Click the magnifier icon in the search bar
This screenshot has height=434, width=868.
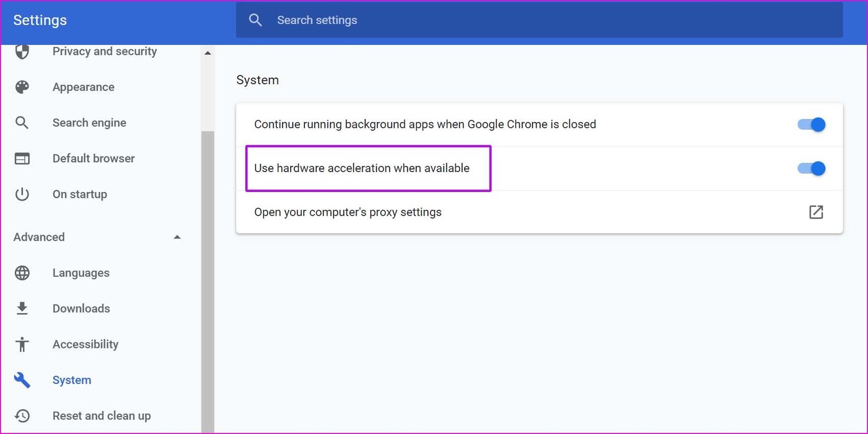click(255, 20)
